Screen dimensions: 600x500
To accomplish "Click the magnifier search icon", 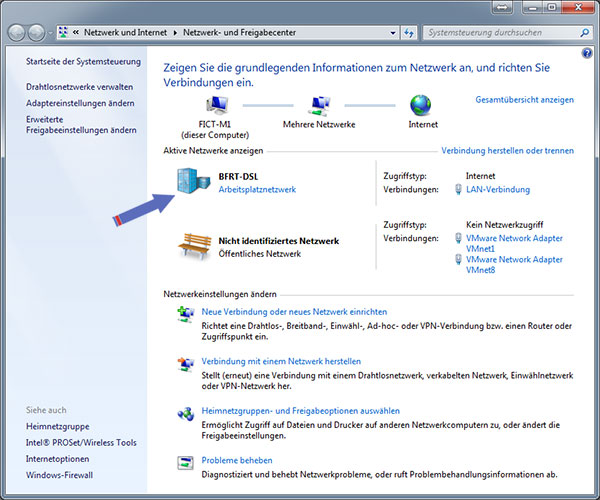I will 585,33.
